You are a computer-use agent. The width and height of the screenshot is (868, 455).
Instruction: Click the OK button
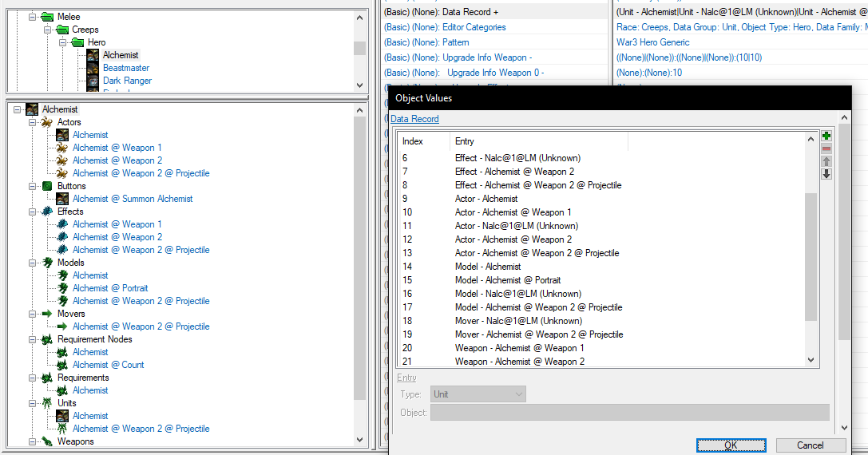pos(731,445)
